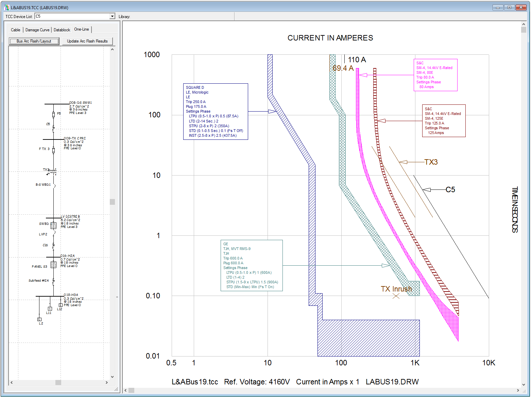Image resolution: width=532 pixels, height=398 pixels.
Task: Select the L11 load box
Action: [x=50, y=309]
